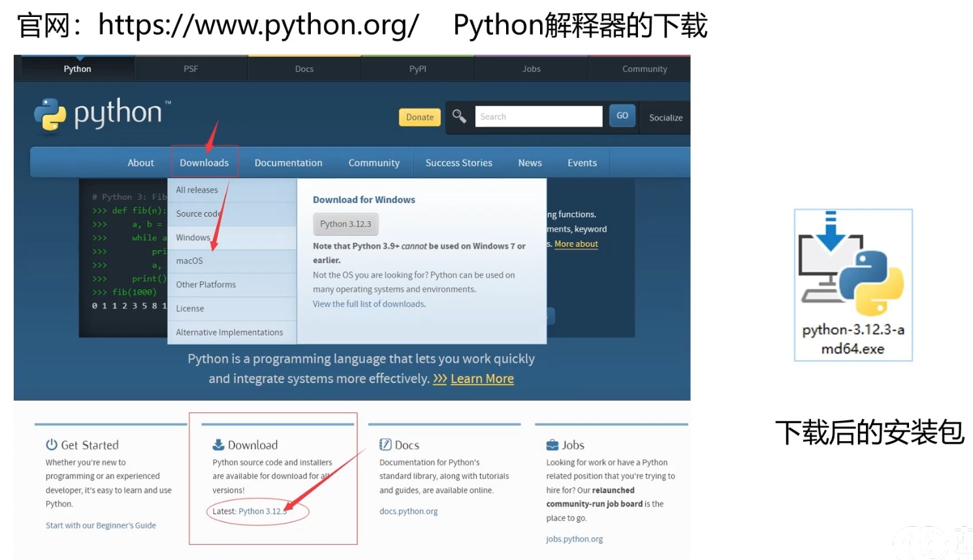Open the Success Stories navigation menu
The height and width of the screenshot is (560, 973).
459,163
